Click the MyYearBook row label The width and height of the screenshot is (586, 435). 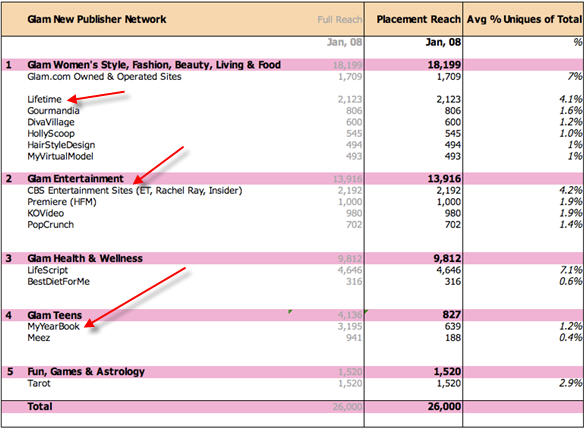click(x=53, y=327)
